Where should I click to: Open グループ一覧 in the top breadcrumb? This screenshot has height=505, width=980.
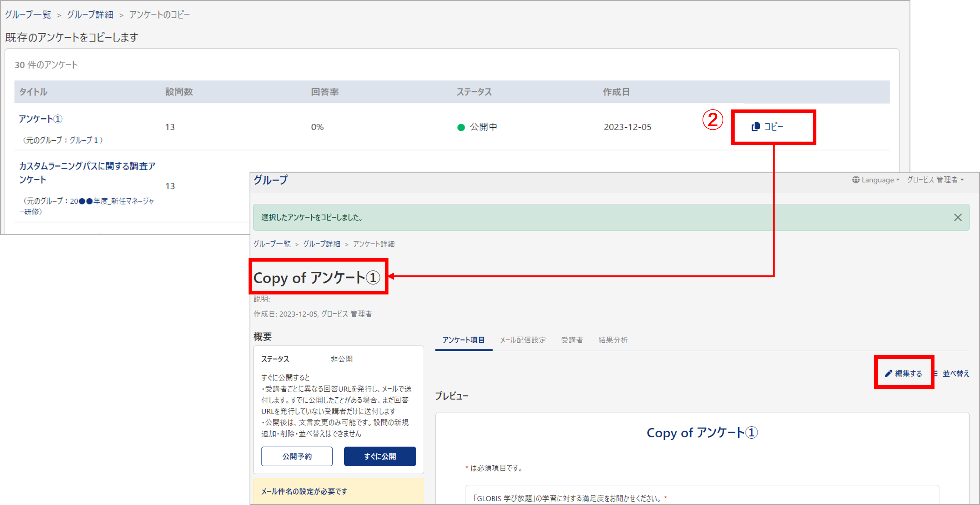pos(28,14)
